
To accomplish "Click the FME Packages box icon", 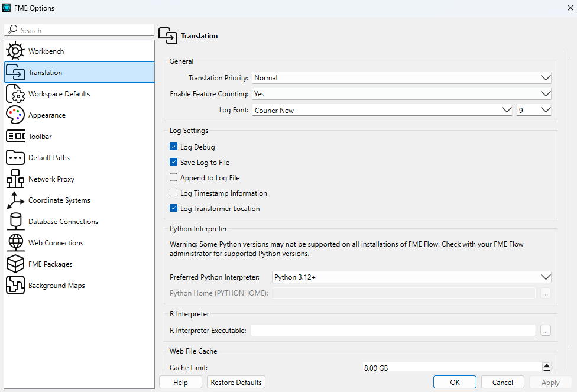I will 15,264.
